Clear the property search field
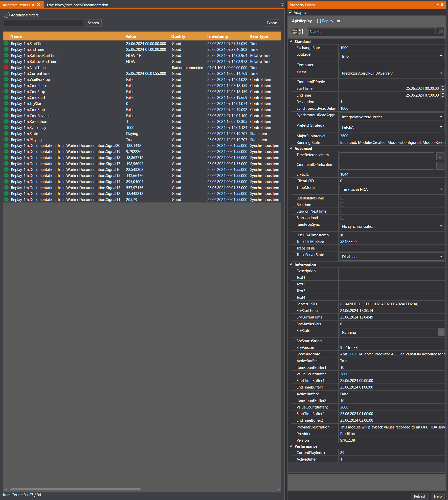The width and height of the screenshot is (448, 500). pyautogui.click(x=440, y=32)
